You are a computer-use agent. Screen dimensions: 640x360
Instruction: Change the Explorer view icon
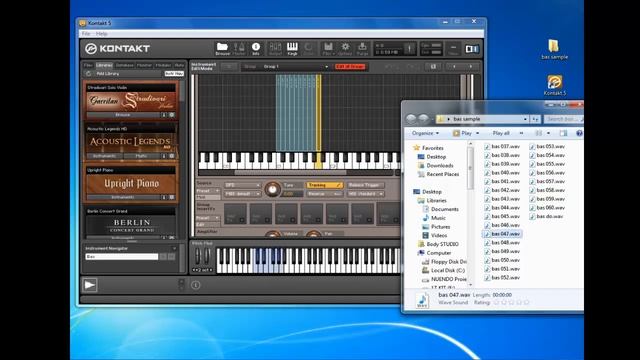click(x=539, y=133)
